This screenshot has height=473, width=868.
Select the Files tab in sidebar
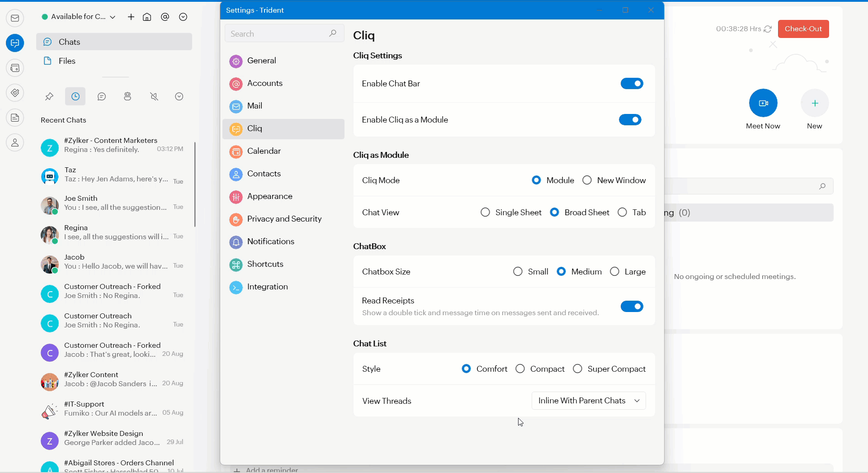(114, 61)
